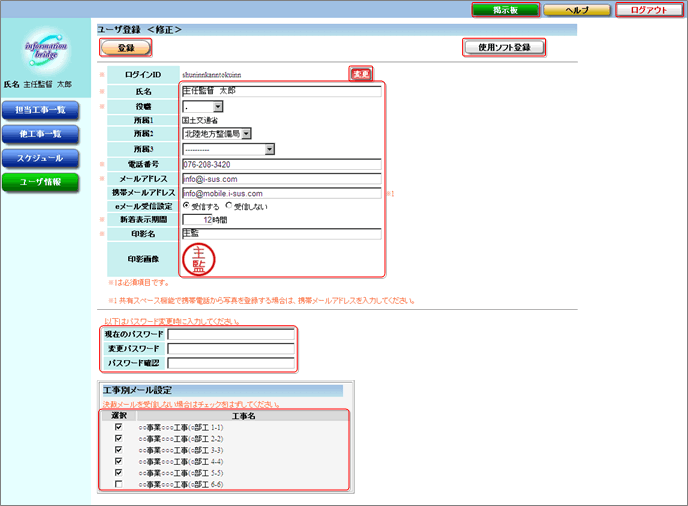Click the ログアウト logout button

646,10
